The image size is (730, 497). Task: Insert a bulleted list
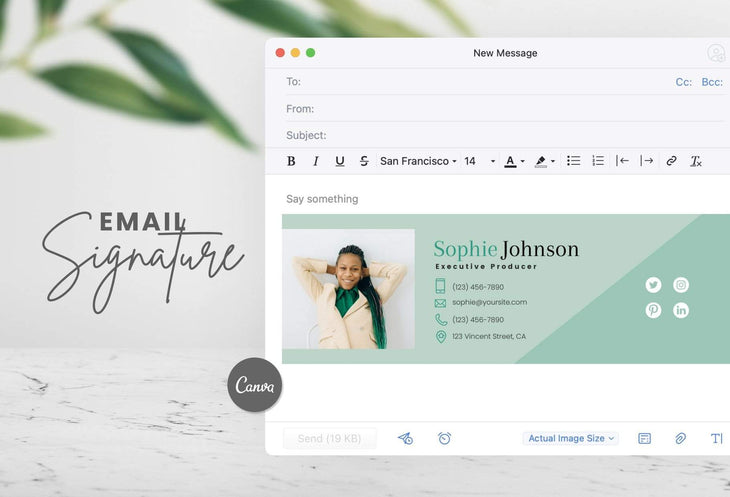click(x=574, y=161)
